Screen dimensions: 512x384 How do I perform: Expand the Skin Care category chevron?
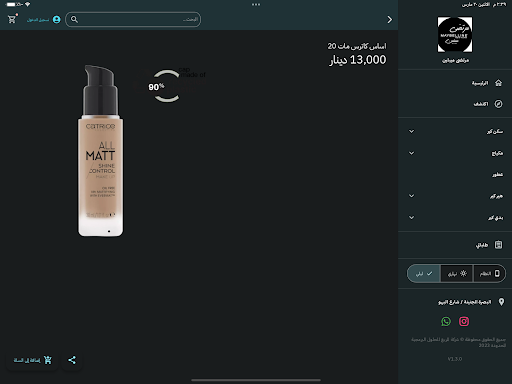click(x=412, y=131)
